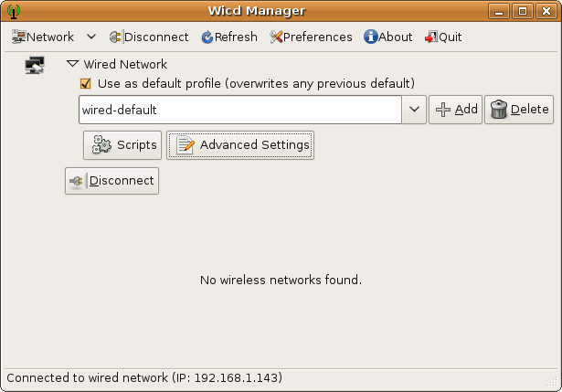Delete the wired-default profile
Image resolution: width=562 pixels, height=392 pixels.
[519, 110]
